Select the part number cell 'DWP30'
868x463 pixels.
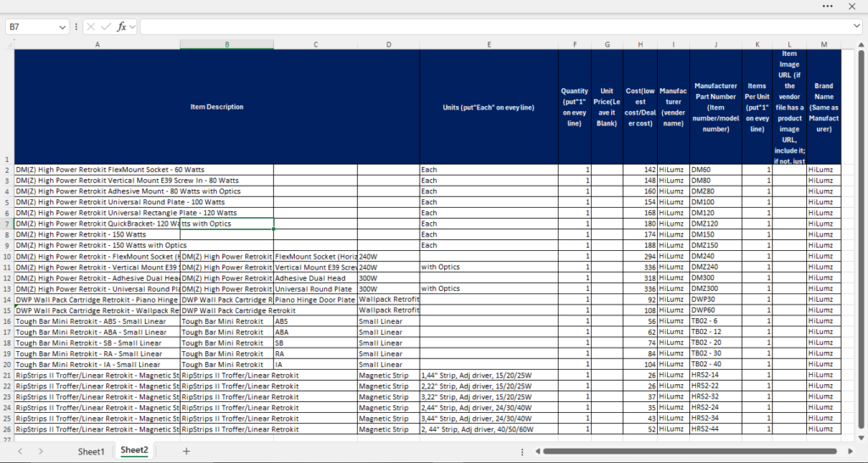[x=715, y=299]
